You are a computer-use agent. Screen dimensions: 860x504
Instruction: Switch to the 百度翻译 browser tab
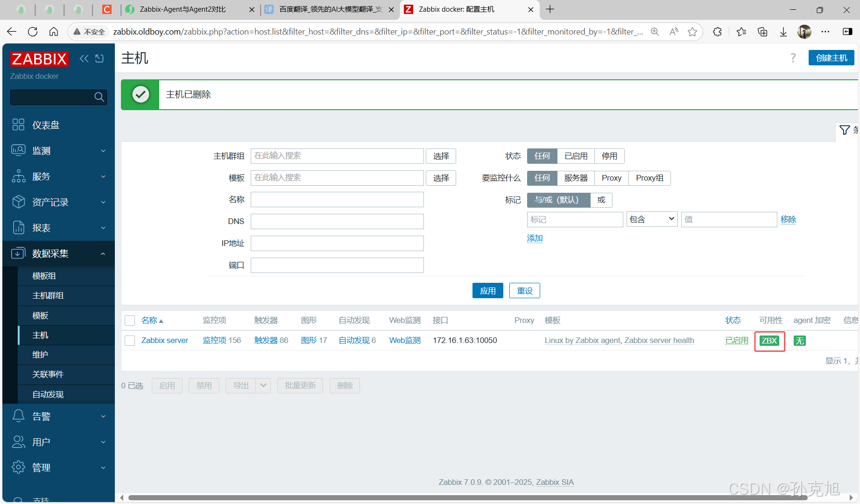pos(330,9)
